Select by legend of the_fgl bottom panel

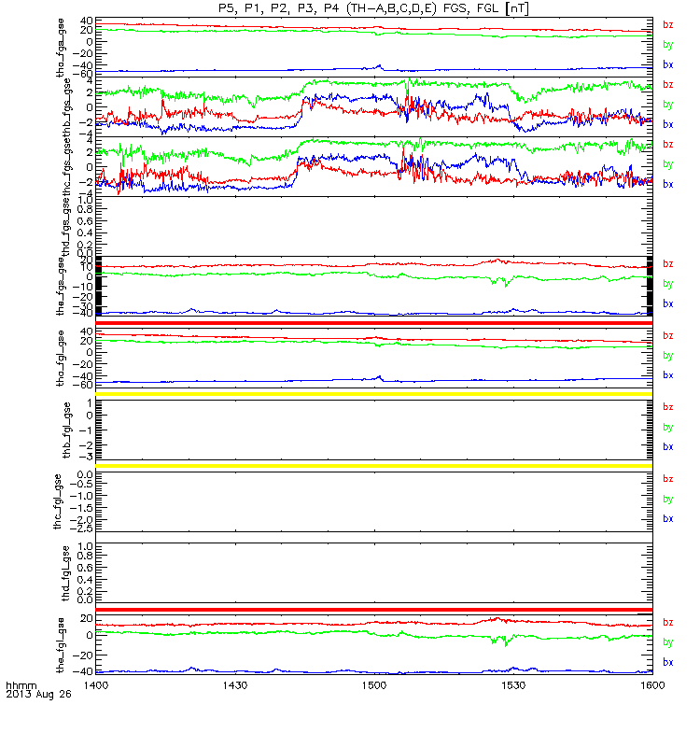pos(668,642)
